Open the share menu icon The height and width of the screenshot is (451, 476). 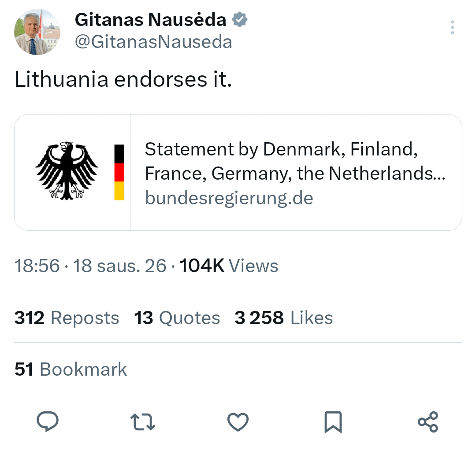tap(428, 421)
